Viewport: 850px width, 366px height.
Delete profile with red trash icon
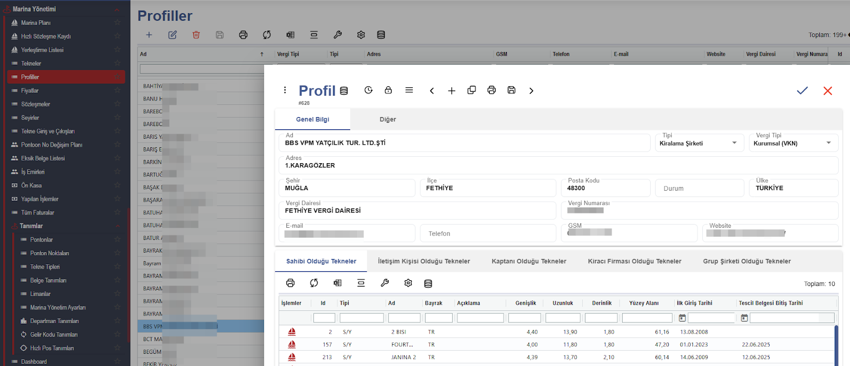point(196,35)
